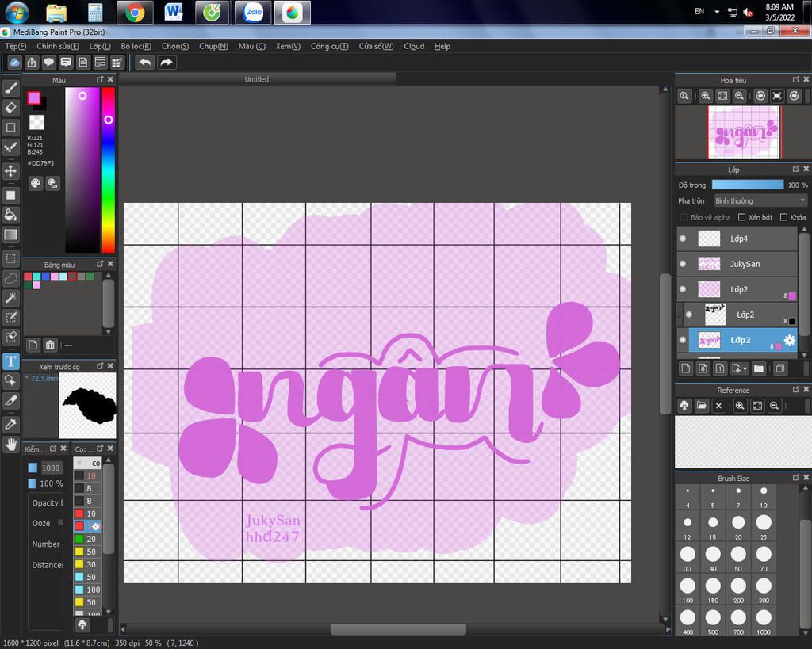The image size is (812, 649).
Task: Select the green brush labeled 20
Action: 87,539
